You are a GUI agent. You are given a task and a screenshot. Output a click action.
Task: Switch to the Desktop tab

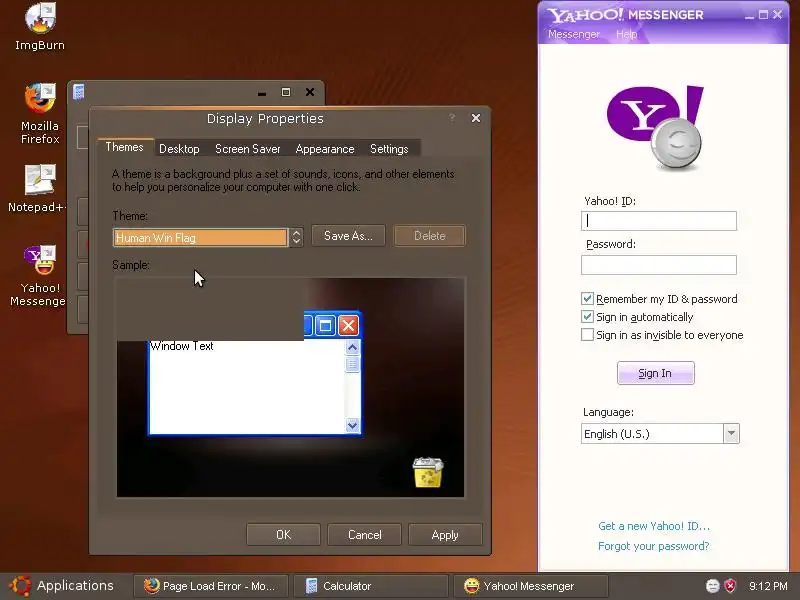coord(179,149)
